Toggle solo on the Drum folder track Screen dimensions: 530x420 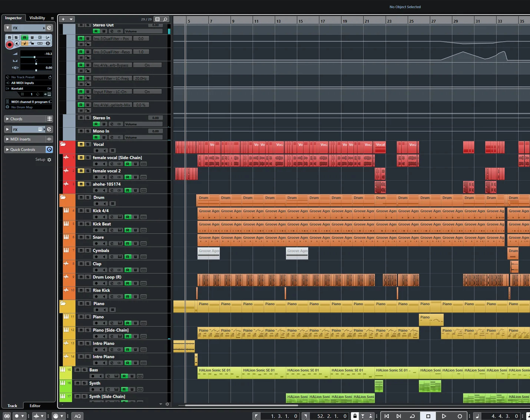[x=87, y=197]
